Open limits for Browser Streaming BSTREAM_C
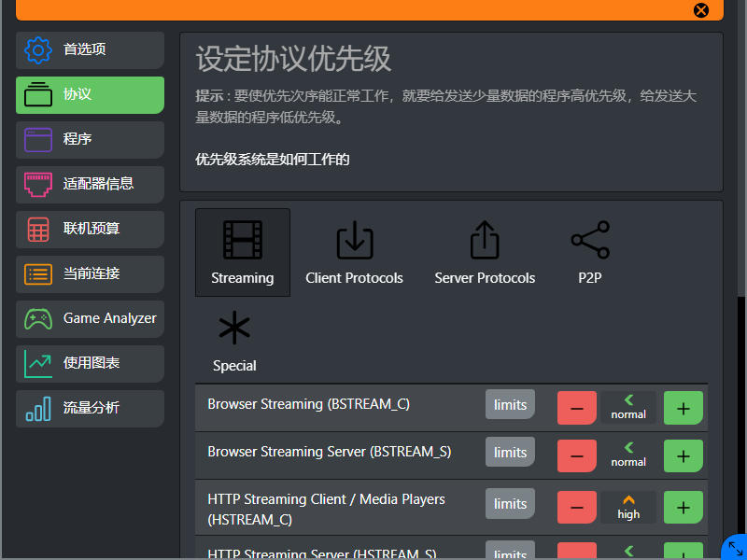Image resolution: width=747 pixels, height=560 pixels. (510, 404)
